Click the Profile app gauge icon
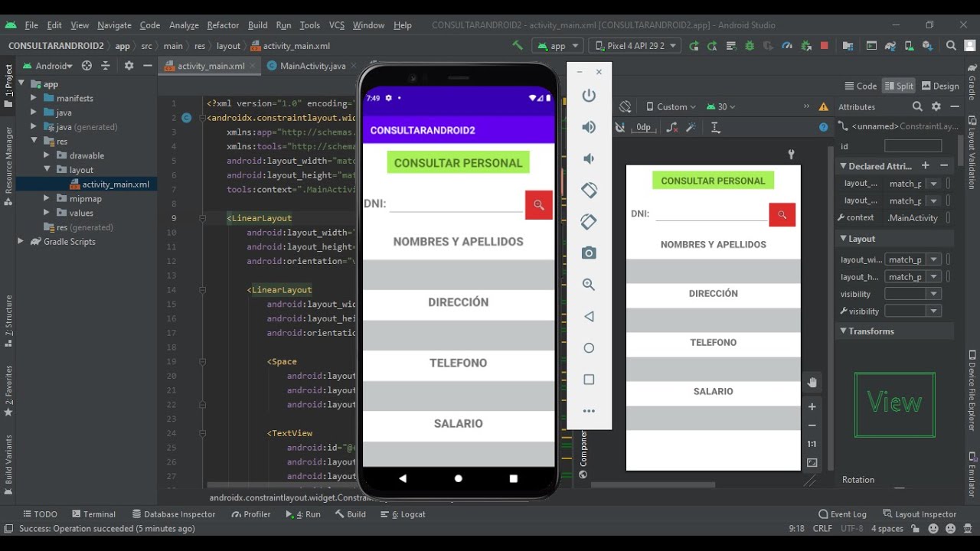The width and height of the screenshot is (980, 551). pos(787,46)
